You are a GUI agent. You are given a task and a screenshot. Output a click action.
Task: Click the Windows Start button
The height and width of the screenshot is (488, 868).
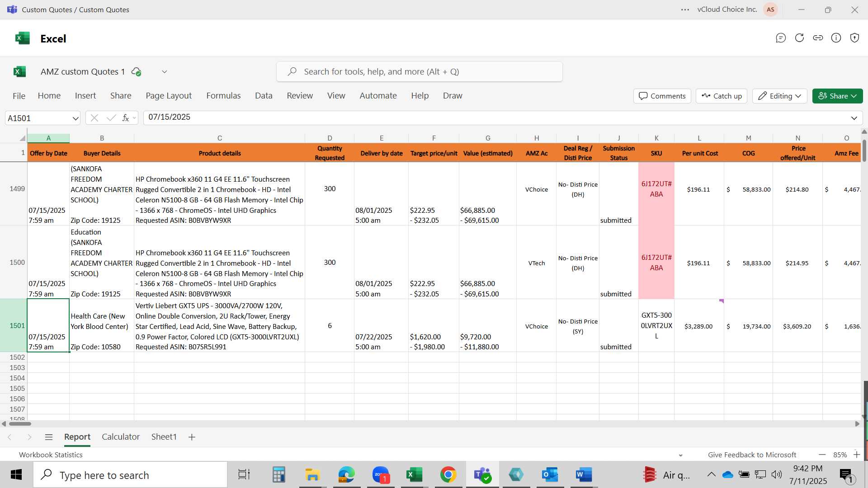pos(16,474)
